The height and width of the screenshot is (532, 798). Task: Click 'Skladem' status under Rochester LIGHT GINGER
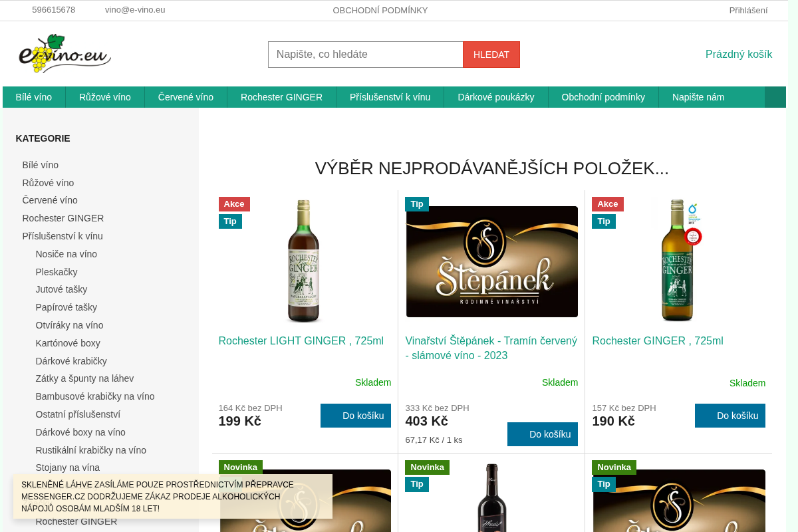coord(373,382)
